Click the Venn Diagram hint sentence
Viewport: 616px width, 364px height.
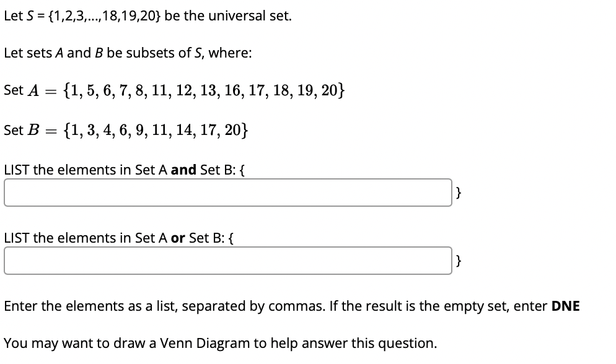tap(220, 343)
